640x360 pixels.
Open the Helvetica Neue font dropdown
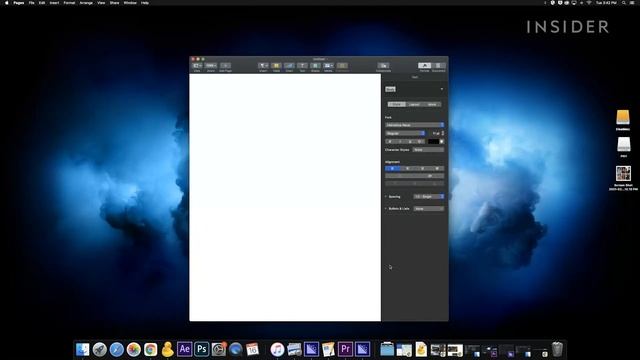pos(415,125)
